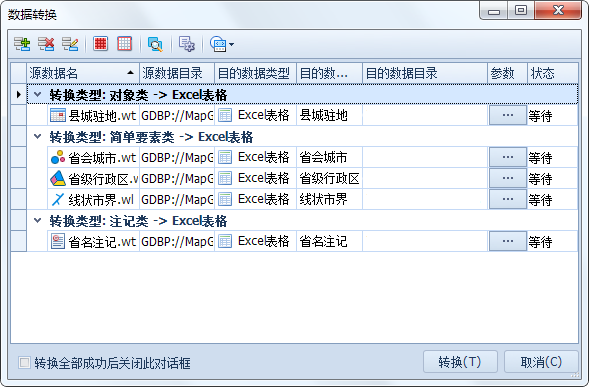Click the magnifier preview data icon

[x=155, y=44]
